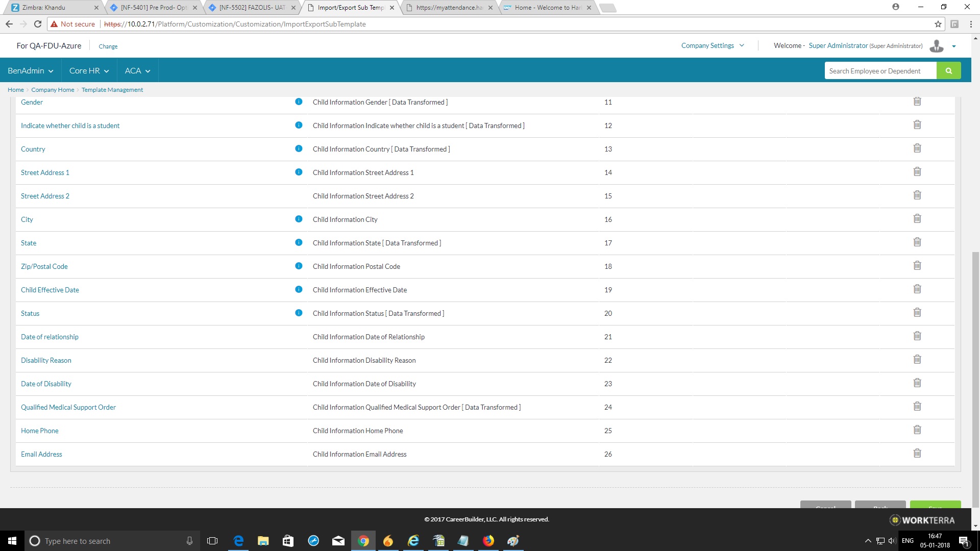The image size is (980, 551).
Task: Delete the Home Phone row
Action: 917,430
